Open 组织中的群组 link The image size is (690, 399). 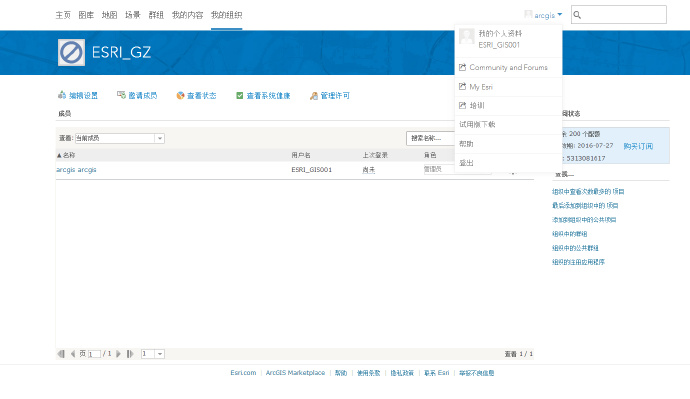click(569, 234)
